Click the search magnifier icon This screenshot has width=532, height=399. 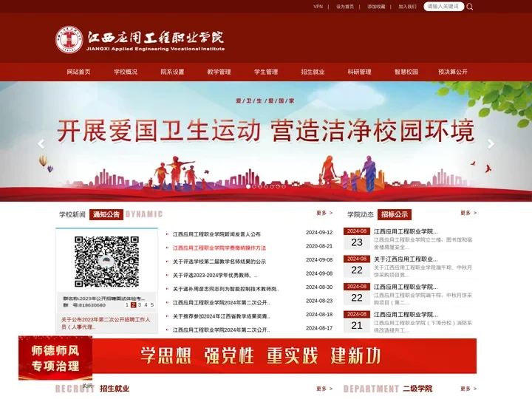coord(470,7)
